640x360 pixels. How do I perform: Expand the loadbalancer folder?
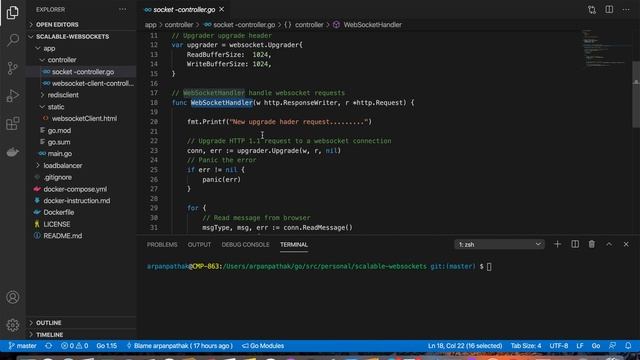tap(81, 165)
